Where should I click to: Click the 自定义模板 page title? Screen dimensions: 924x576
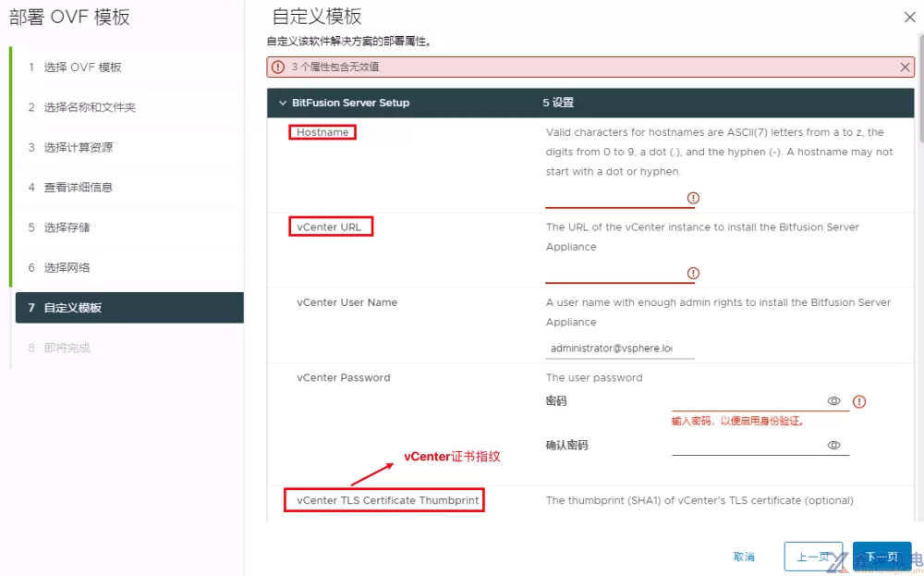[x=316, y=17]
